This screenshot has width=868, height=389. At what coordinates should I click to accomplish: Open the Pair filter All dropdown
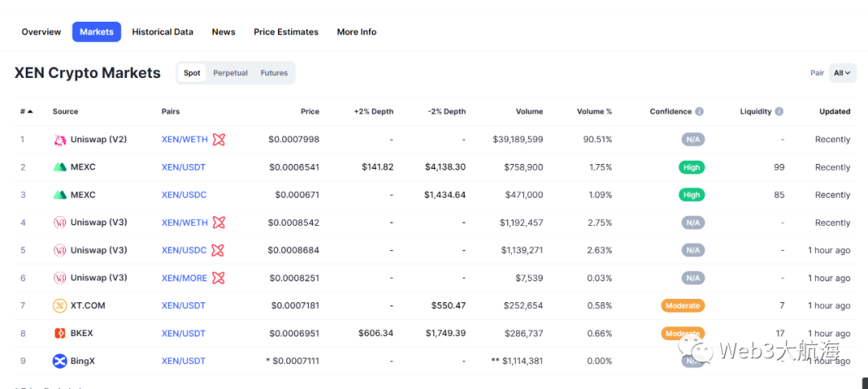[842, 73]
